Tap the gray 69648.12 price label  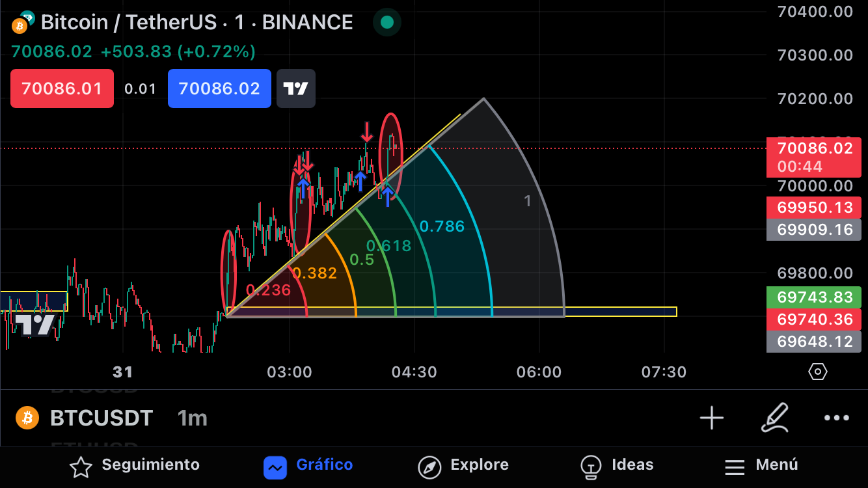click(814, 341)
